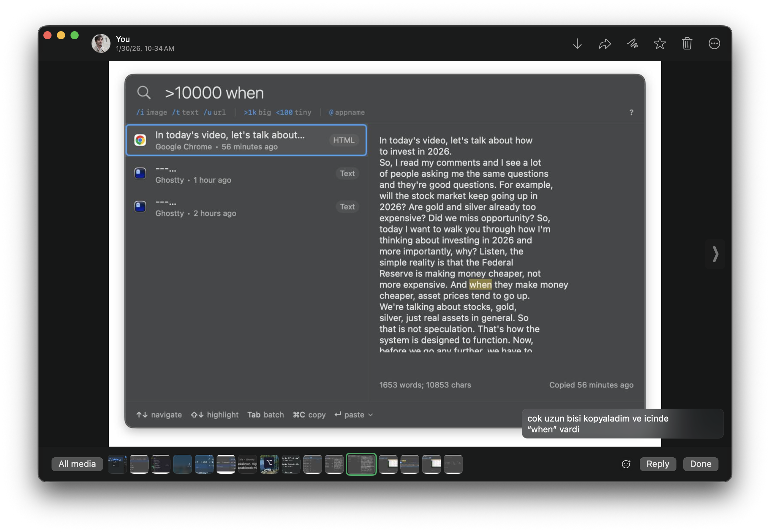
Task: Click the Reply button
Action: pyautogui.click(x=657, y=464)
